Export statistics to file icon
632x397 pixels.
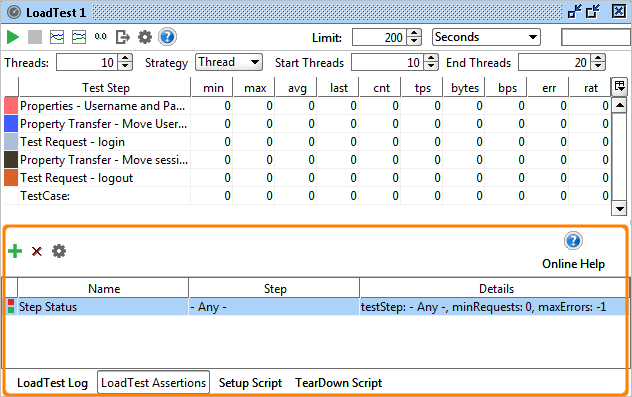pyautogui.click(x=123, y=37)
